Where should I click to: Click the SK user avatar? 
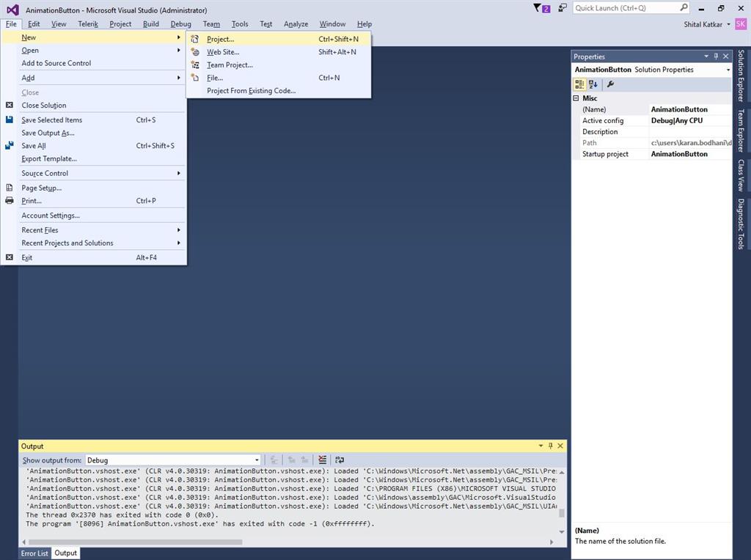[x=740, y=24]
